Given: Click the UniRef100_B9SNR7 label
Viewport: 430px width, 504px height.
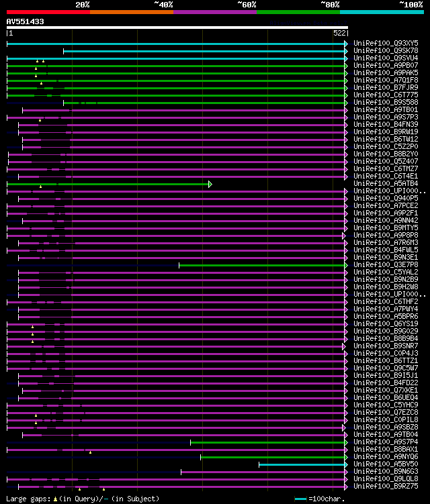Looking at the screenshot, I should click(x=386, y=346).
